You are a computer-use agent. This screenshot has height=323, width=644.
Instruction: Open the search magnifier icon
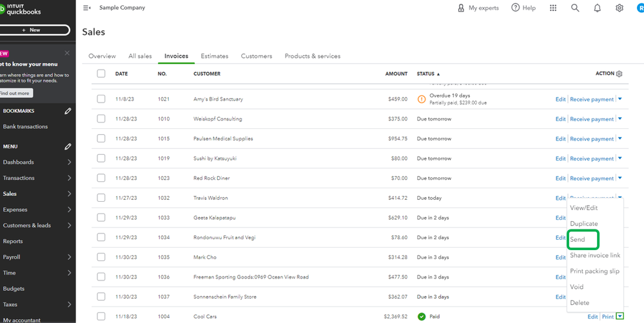click(575, 8)
